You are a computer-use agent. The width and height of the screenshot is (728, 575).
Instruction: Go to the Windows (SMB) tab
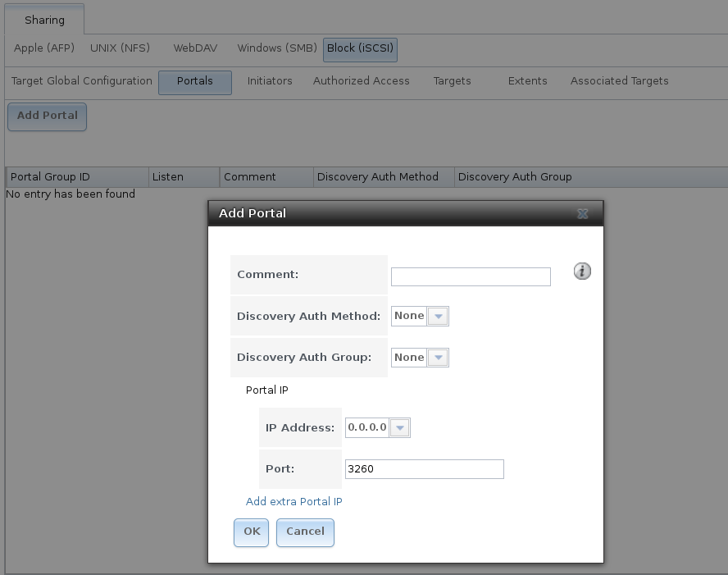click(276, 48)
